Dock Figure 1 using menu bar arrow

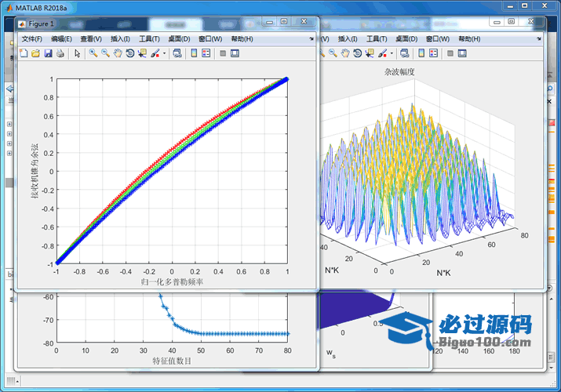click(311, 38)
